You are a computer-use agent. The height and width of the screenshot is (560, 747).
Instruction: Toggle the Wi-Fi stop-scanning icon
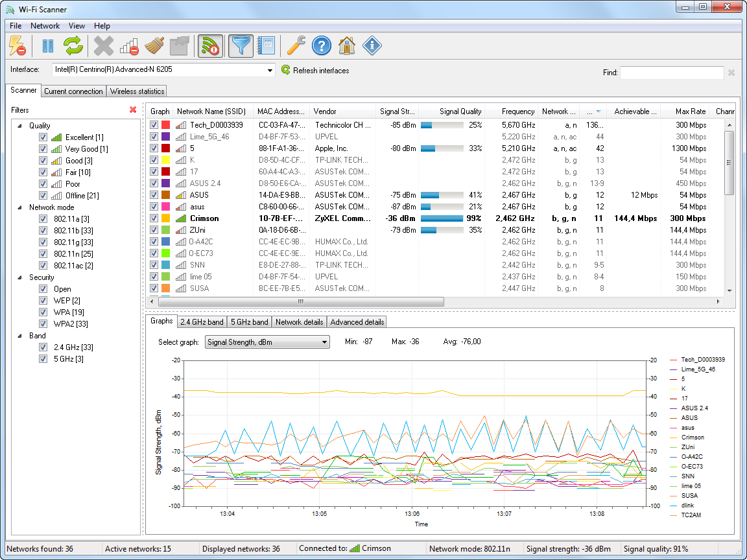point(210,45)
